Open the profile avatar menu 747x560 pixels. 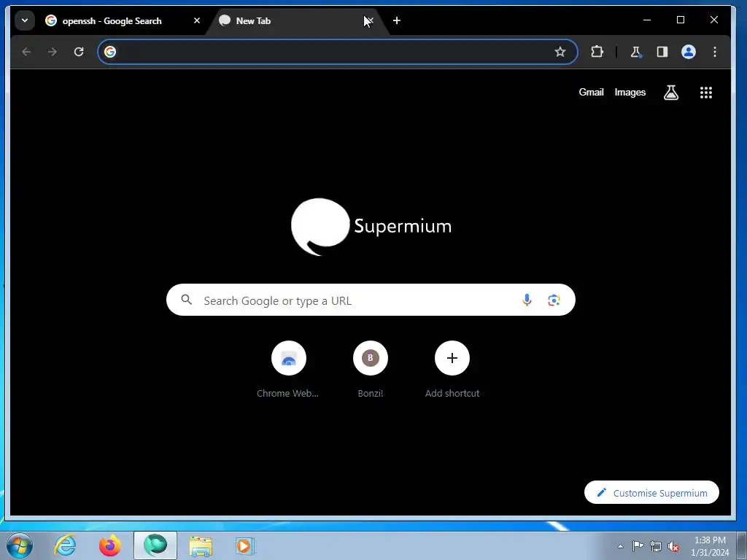[689, 52]
